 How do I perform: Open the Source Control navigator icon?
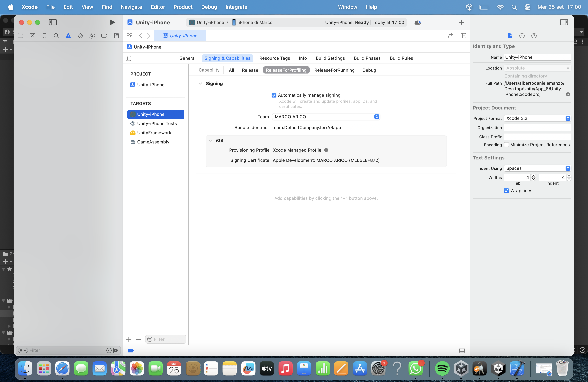[x=32, y=36]
